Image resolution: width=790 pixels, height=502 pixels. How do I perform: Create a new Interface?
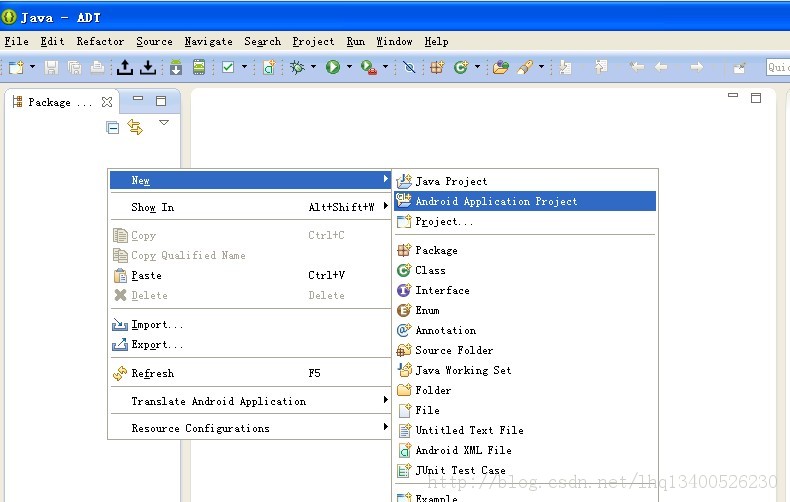[x=525, y=290]
